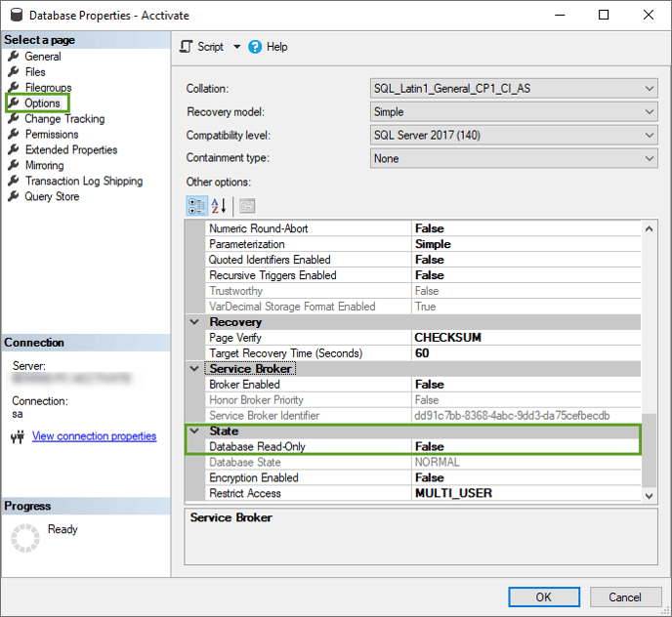
Task: Open the Mirroring page
Action: click(x=45, y=165)
